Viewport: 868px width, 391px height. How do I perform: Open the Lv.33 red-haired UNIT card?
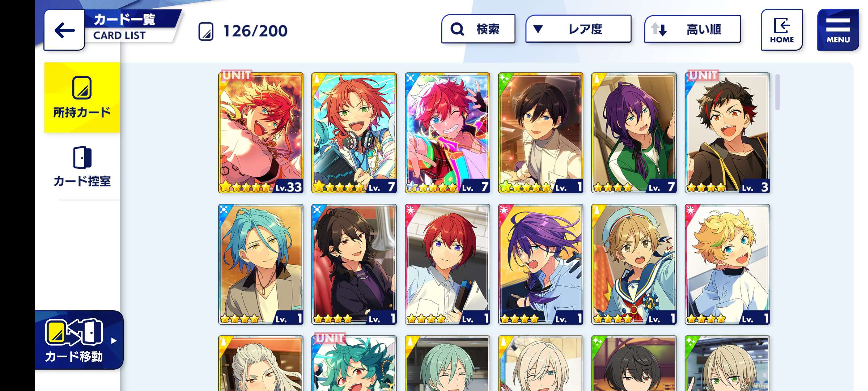click(261, 133)
